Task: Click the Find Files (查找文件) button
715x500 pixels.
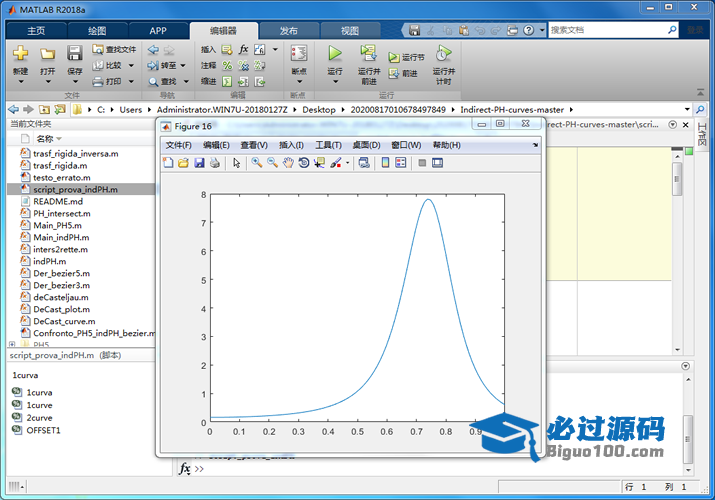Action: [x=114, y=49]
